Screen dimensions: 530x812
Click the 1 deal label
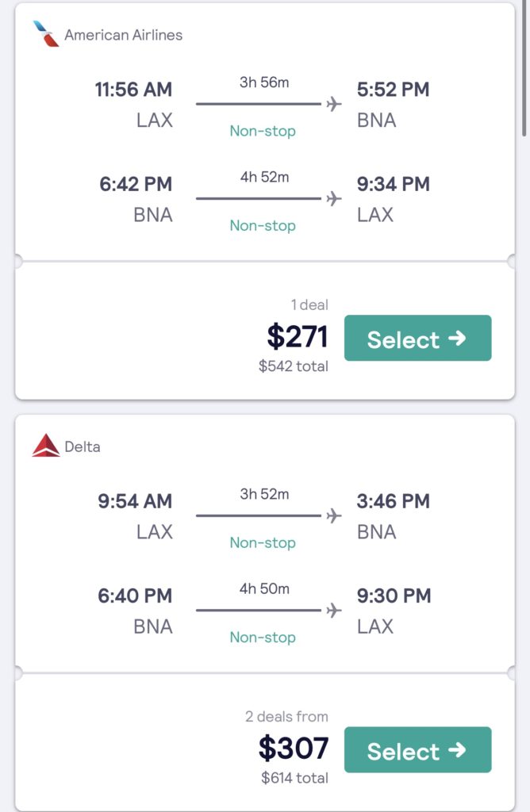[x=309, y=305]
